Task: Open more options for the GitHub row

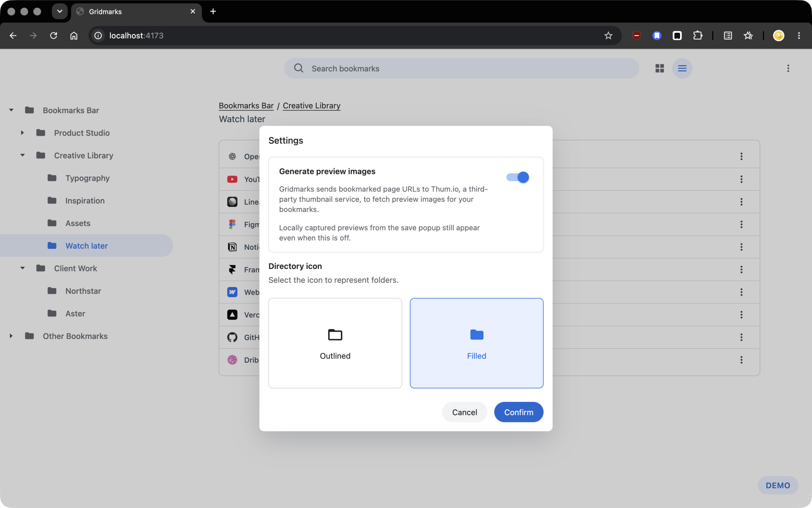Action: [x=742, y=337]
